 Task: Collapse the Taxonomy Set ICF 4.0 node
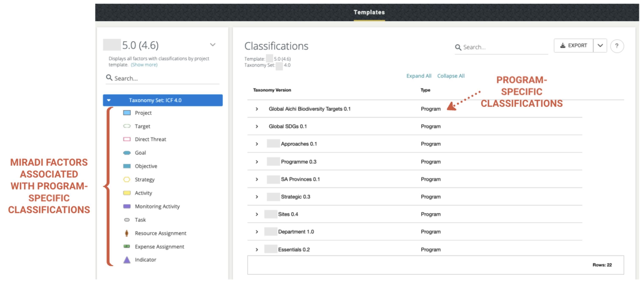point(109,100)
